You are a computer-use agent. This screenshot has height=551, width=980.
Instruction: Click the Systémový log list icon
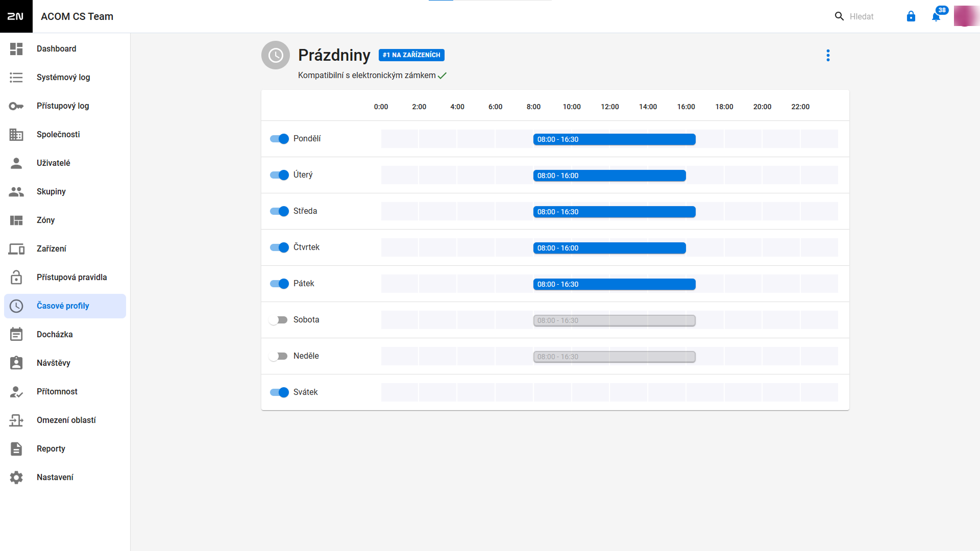click(x=16, y=78)
